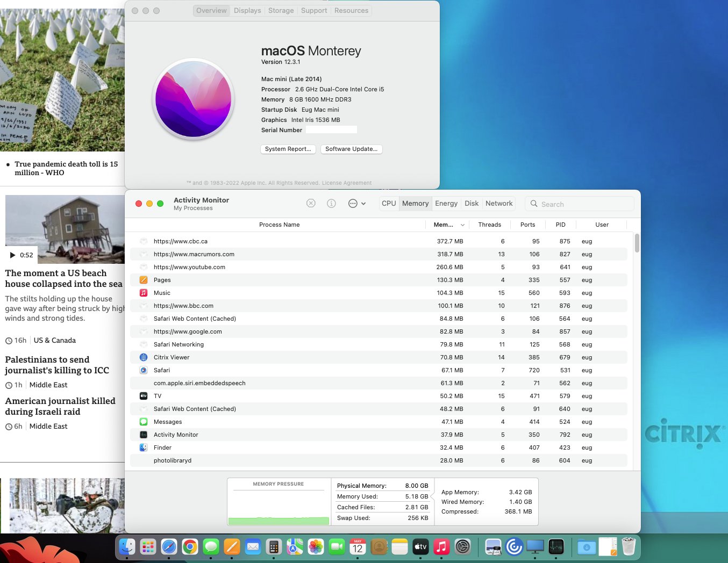Open Calculator from the Dock
Screen dimensions: 728x563
[274, 547]
